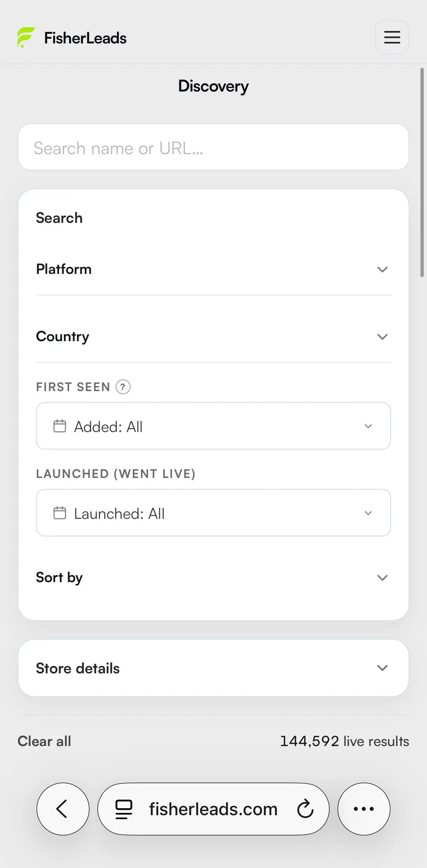Click the calendar icon in Added field
427x868 pixels.
pos(60,426)
